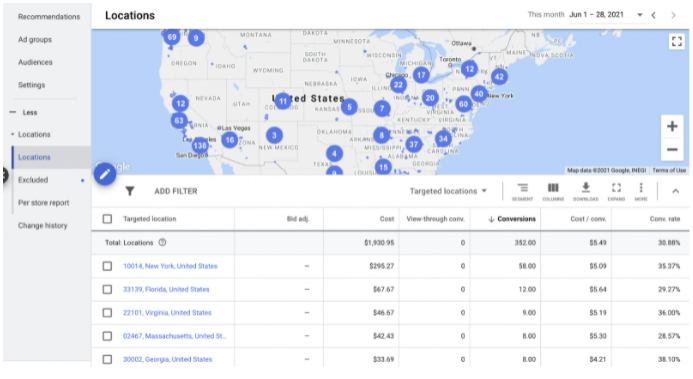Open the date range dropdown arrow

[639, 15]
